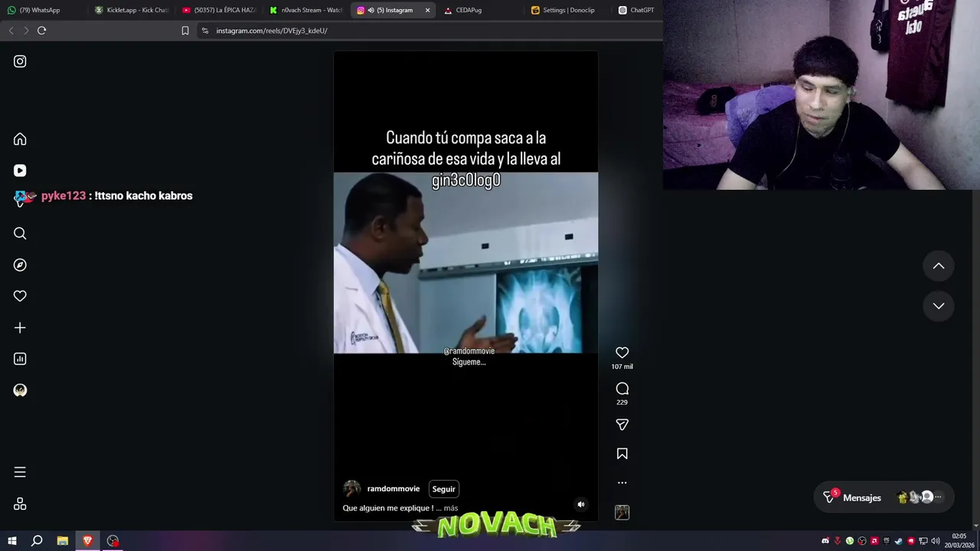
Task: Switch to the ChatGPT browser tab
Action: pyautogui.click(x=636, y=10)
